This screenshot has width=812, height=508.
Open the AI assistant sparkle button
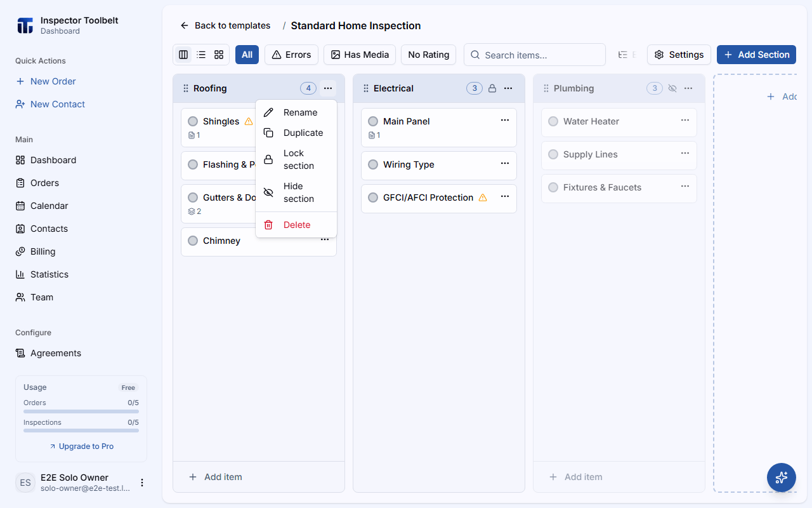[782, 478]
